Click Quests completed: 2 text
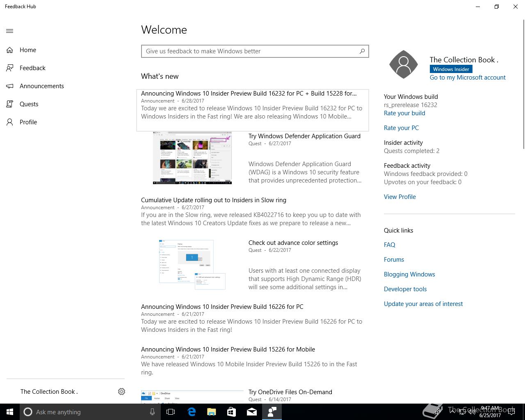525x420 pixels. coord(412,151)
